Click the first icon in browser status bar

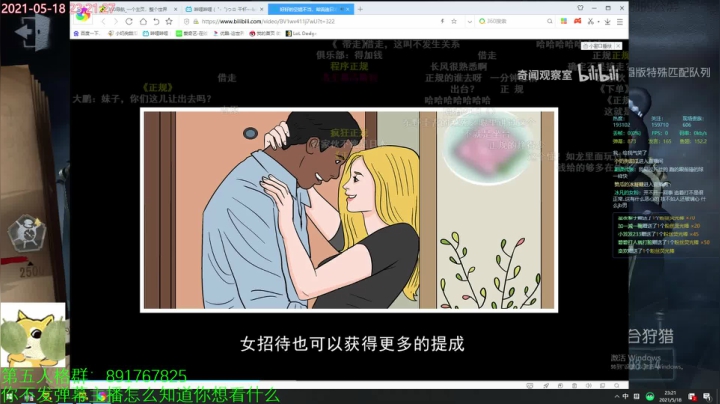point(529,386)
